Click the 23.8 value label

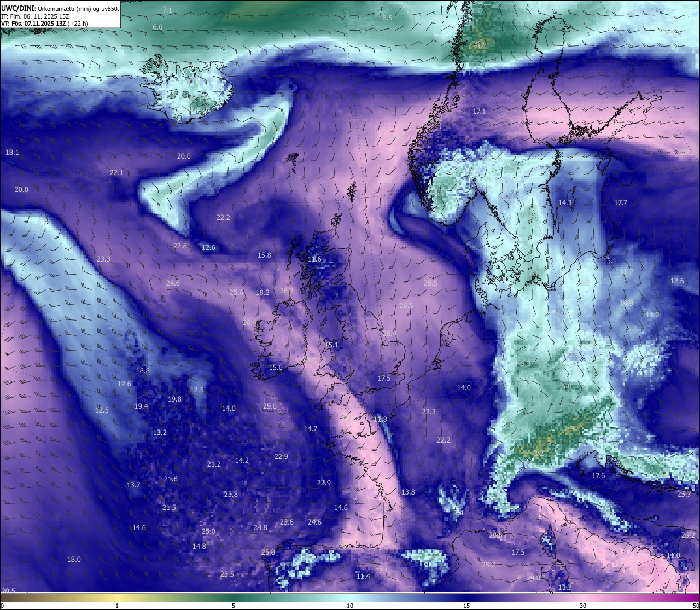[231, 495]
